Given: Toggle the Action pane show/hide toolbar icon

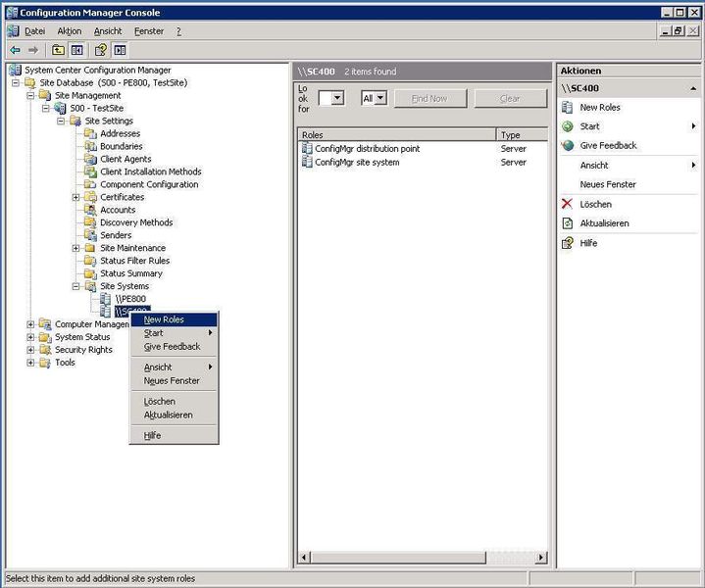Looking at the screenshot, I should pos(120,50).
